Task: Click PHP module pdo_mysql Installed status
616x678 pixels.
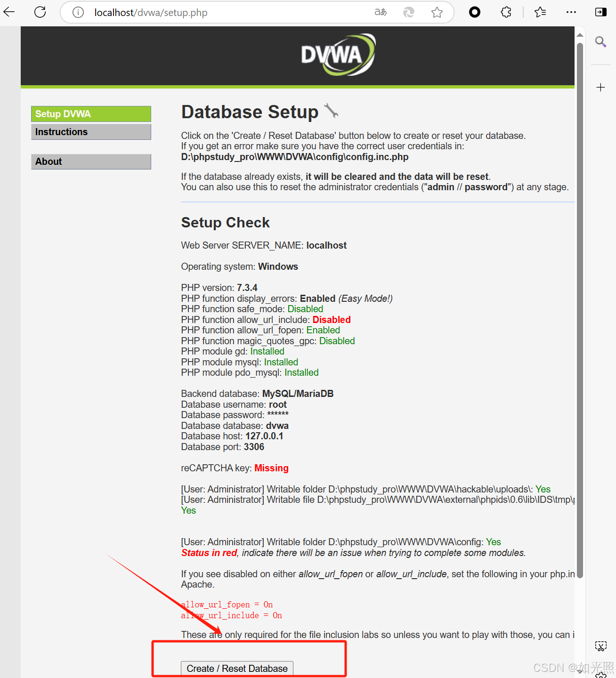Action: (301, 372)
